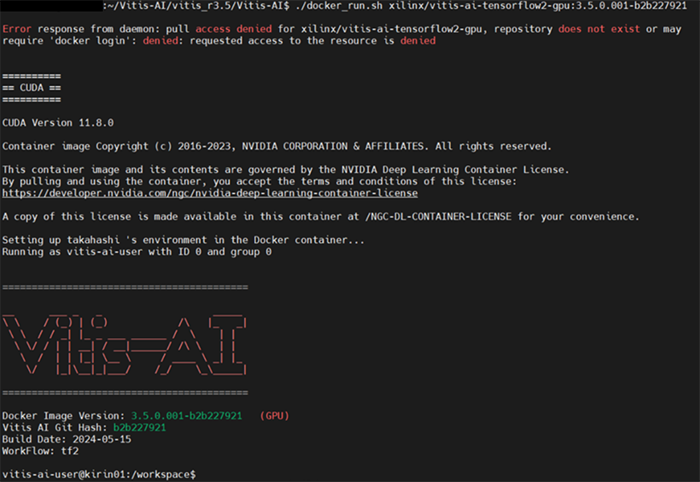Click the red '(GPU)' label
Screen dimensions: 700x482
[x=275, y=416]
